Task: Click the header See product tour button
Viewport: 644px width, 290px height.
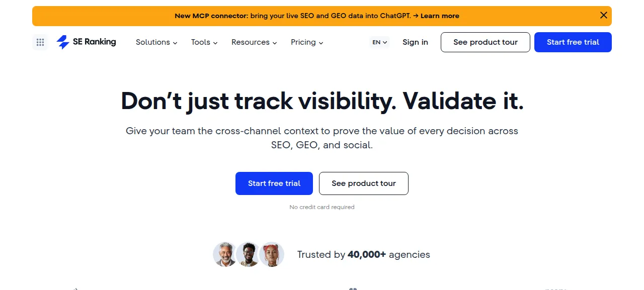Action: 486,42
